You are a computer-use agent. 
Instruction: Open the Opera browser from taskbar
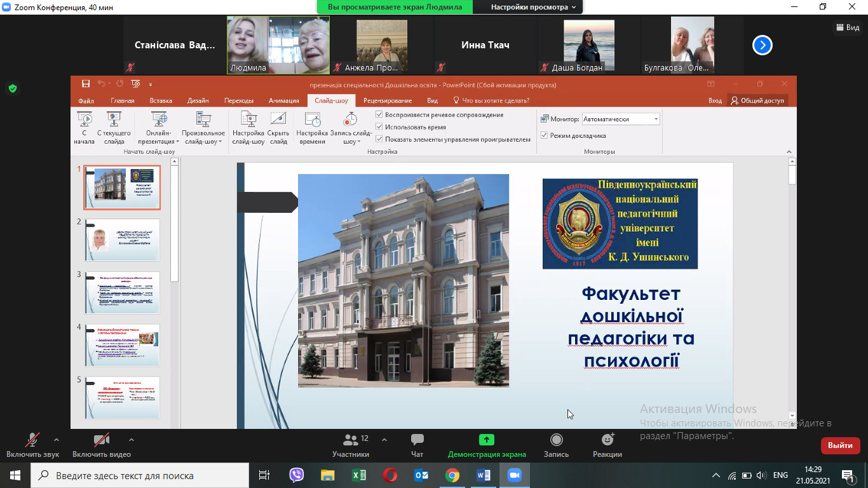click(x=390, y=475)
